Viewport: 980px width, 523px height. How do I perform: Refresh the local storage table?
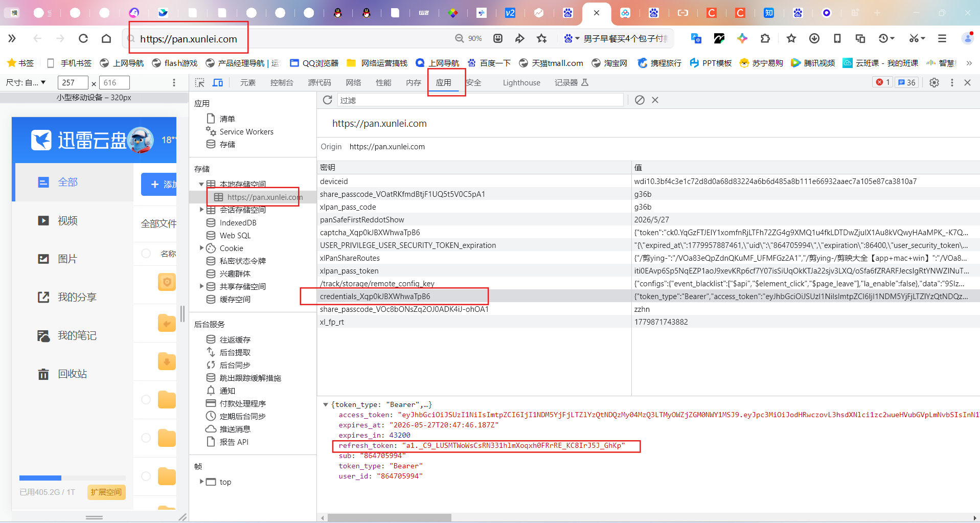(x=328, y=100)
